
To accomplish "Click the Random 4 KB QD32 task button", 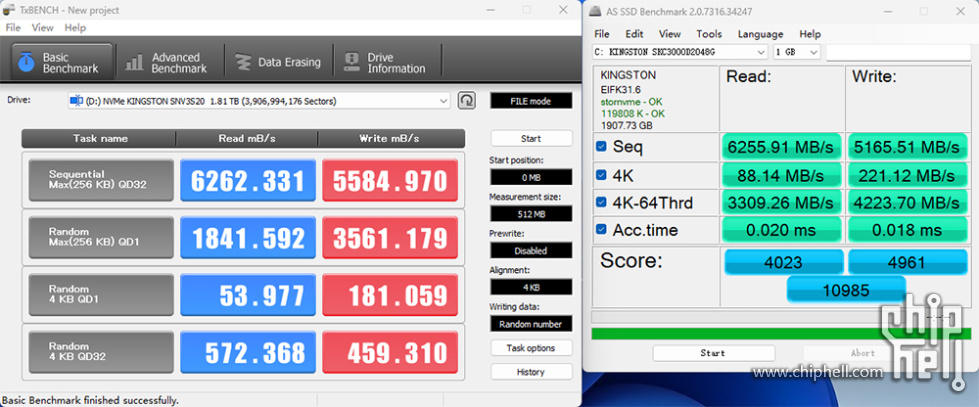I will [101, 352].
